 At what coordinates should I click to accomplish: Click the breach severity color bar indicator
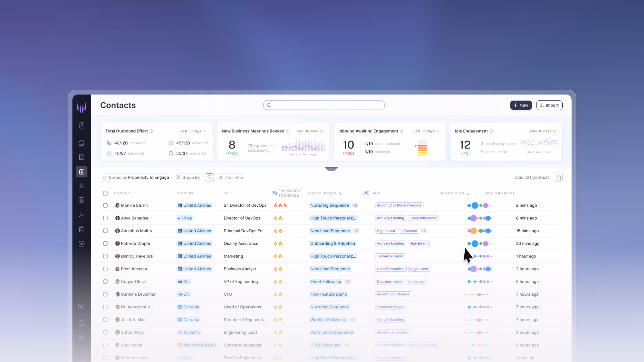422,148
